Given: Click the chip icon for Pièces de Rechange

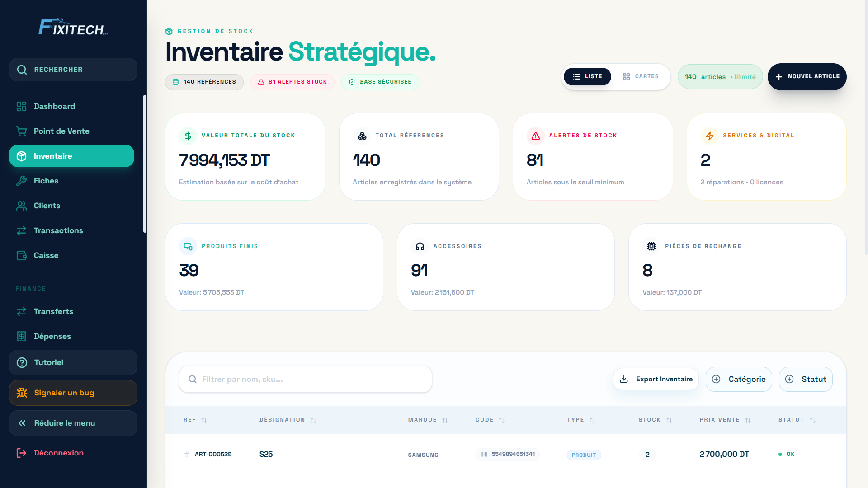Looking at the screenshot, I should [x=651, y=246].
